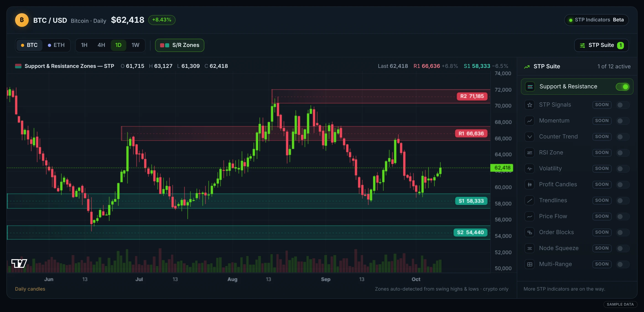Viewport: 644px width, 312px height.
Task: Click the Price Flow wave icon
Action: pos(530,216)
